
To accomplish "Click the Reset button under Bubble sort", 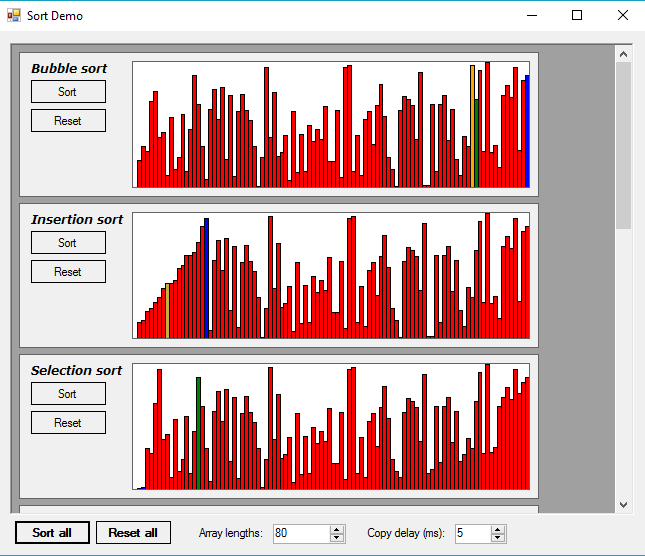I will click(68, 120).
